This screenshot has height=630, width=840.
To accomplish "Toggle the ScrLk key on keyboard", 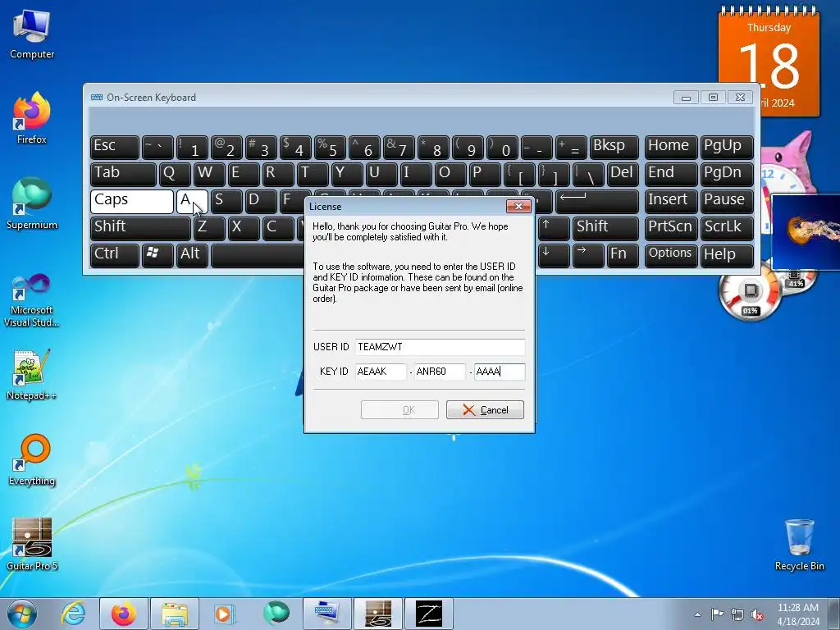I will coord(727,228).
